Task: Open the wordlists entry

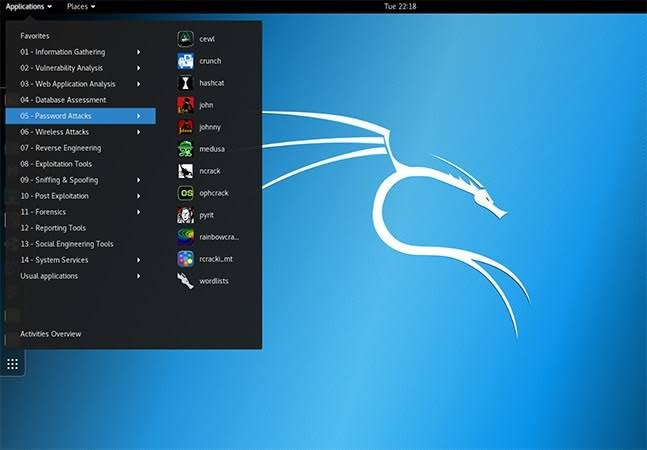Action: tap(186, 281)
